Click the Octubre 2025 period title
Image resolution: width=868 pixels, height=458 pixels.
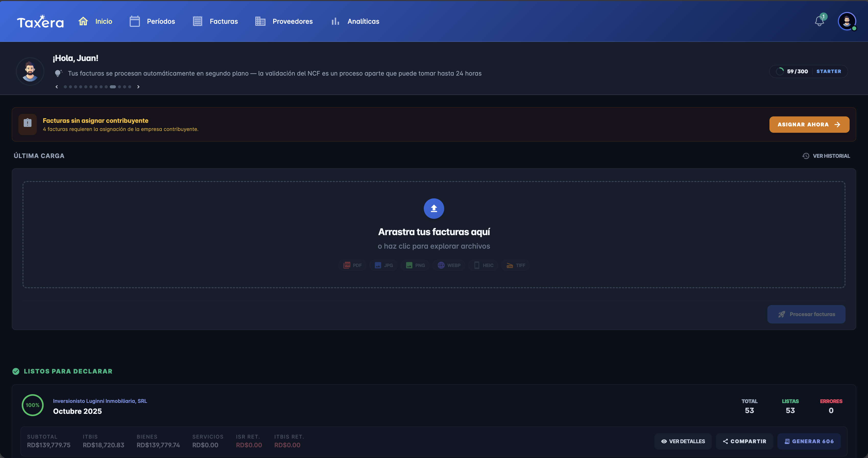(x=77, y=411)
